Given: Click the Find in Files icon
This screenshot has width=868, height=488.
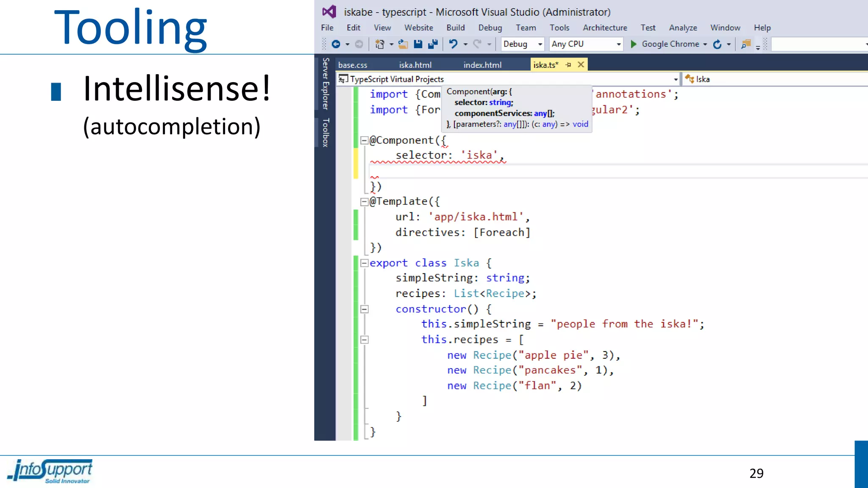Looking at the screenshot, I should [746, 44].
